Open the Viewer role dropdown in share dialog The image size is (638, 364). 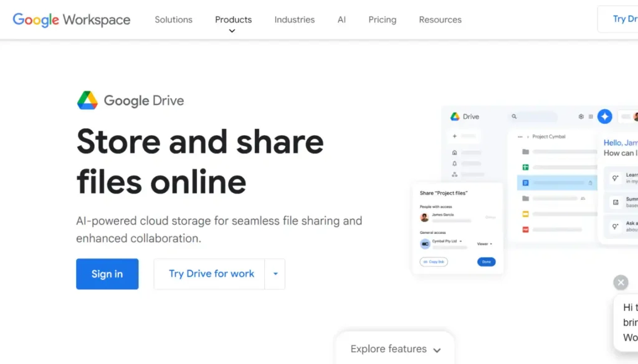(485, 244)
